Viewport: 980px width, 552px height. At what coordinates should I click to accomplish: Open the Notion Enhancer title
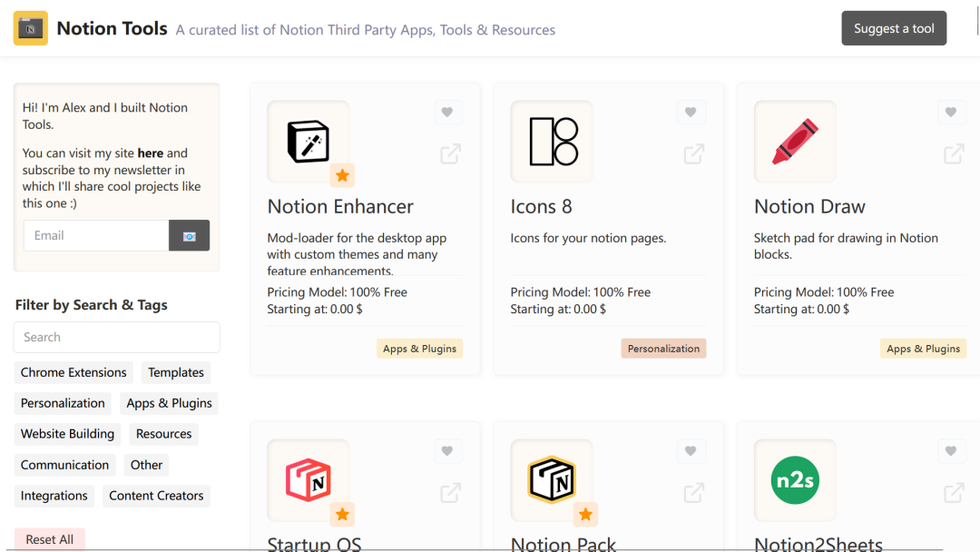click(340, 206)
